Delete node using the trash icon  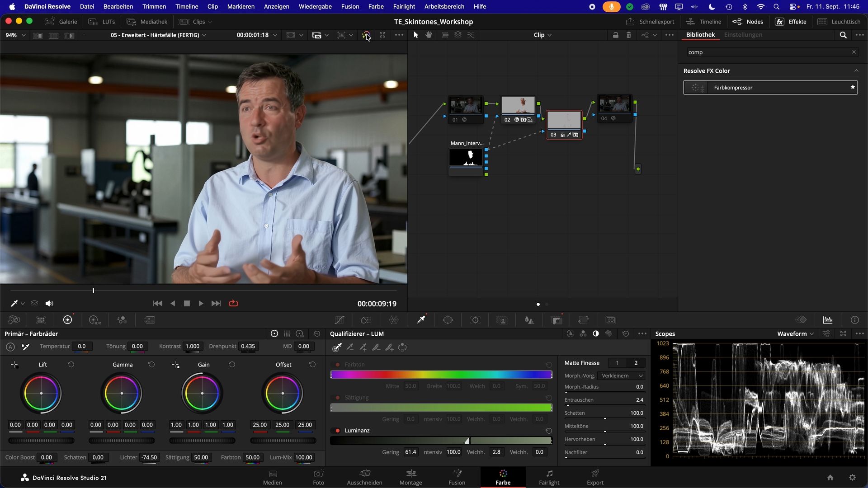point(628,35)
